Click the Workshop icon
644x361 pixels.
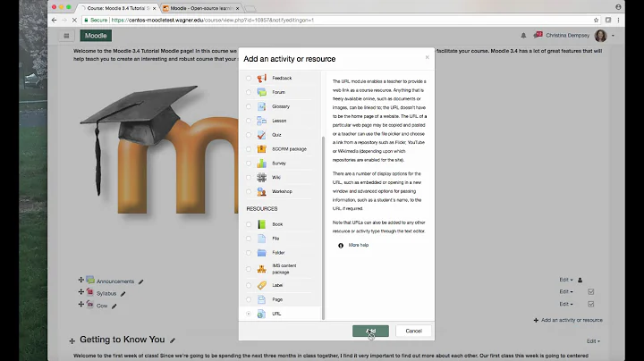pos(261,191)
